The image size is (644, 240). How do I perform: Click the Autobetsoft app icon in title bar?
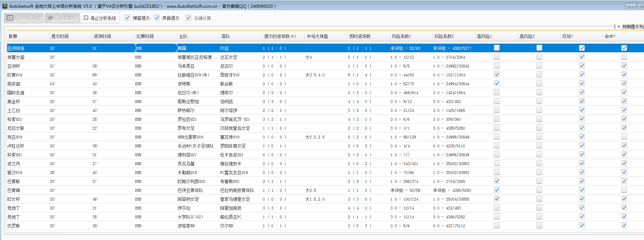(5, 6)
